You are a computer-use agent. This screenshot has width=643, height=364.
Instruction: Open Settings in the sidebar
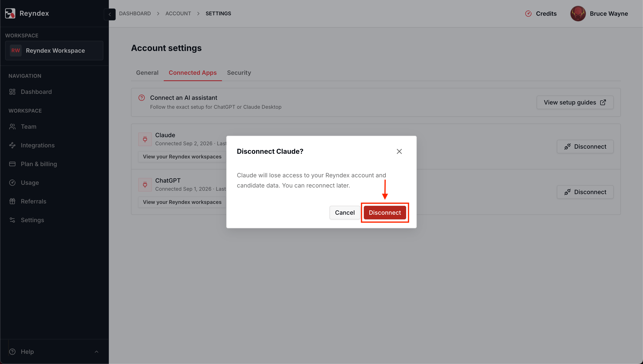[32, 220]
